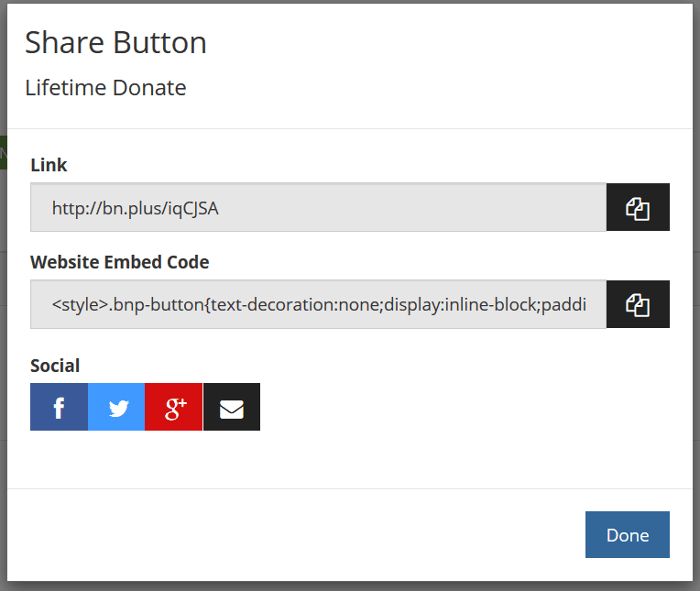Share via Facebook icon
Viewport: 700px width, 591px height.
coord(59,407)
